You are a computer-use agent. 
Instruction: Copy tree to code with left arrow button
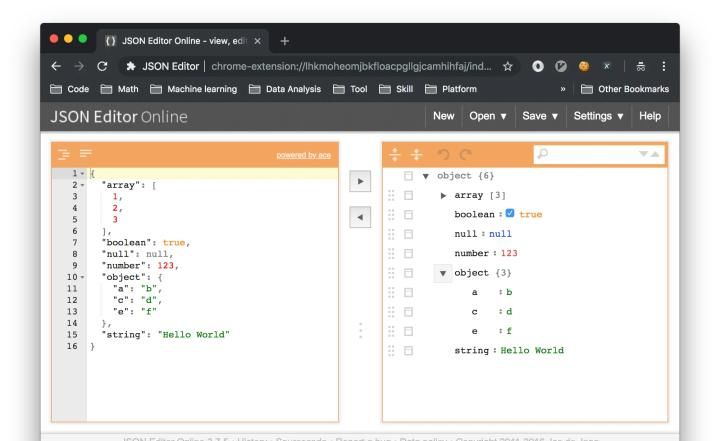[359, 216]
